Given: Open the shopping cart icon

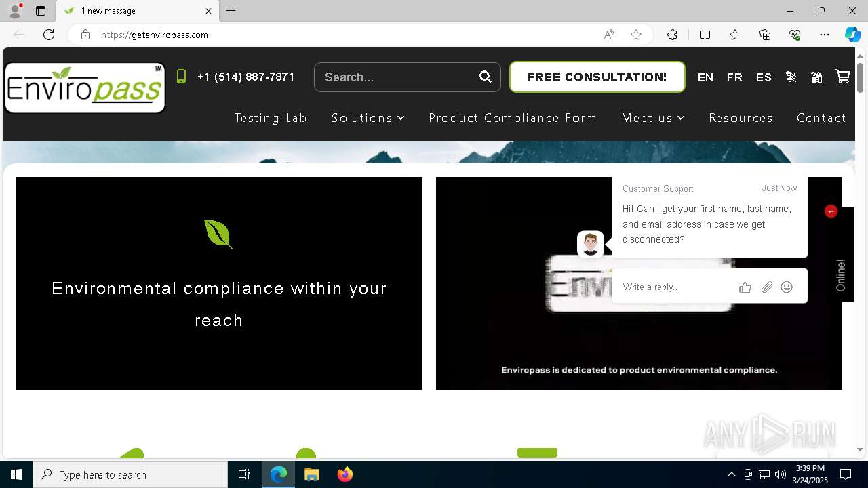Looking at the screenshot, I should click(842, 77).
